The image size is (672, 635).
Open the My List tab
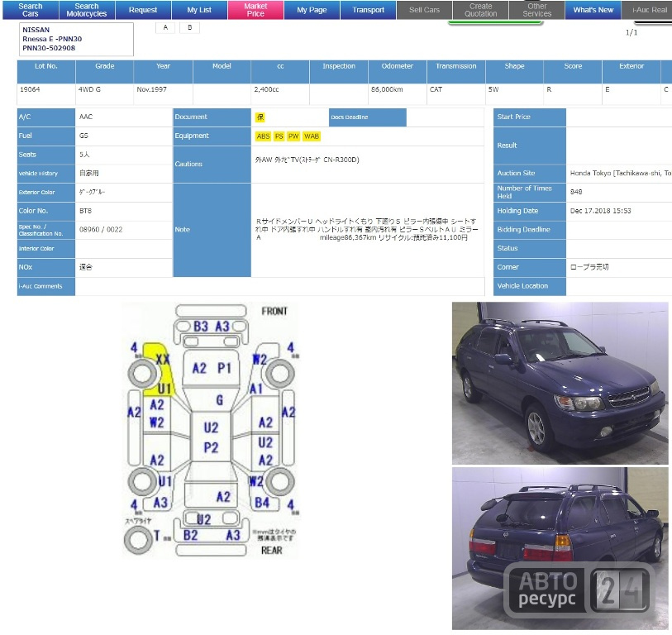click(199, 10)
